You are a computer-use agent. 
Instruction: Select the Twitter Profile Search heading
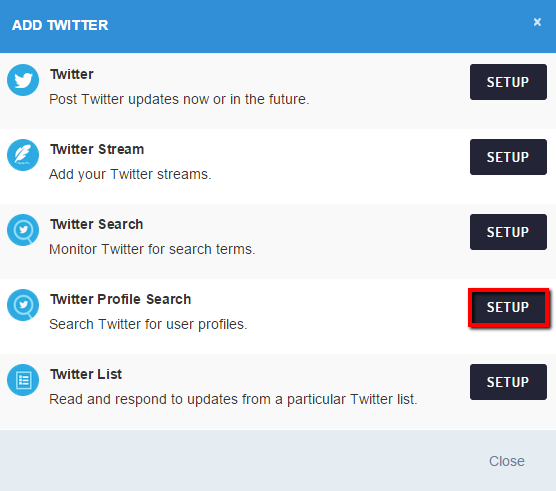point(121,299)
